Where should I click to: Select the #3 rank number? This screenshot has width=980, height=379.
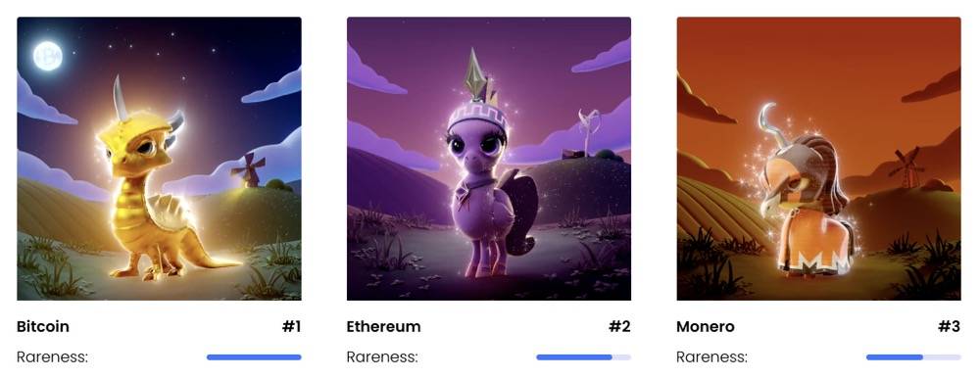[x=950, y=326]
